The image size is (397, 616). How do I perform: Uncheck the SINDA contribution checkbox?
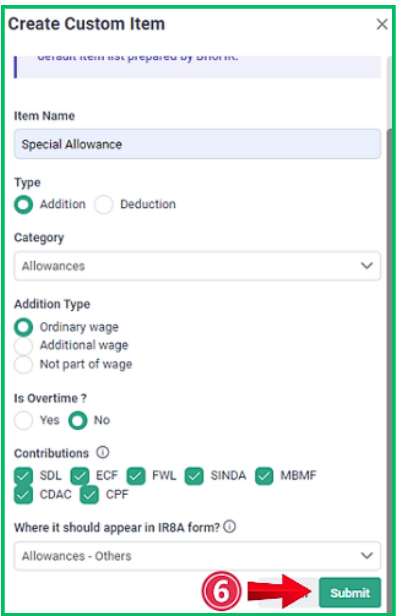click(194, 476)
